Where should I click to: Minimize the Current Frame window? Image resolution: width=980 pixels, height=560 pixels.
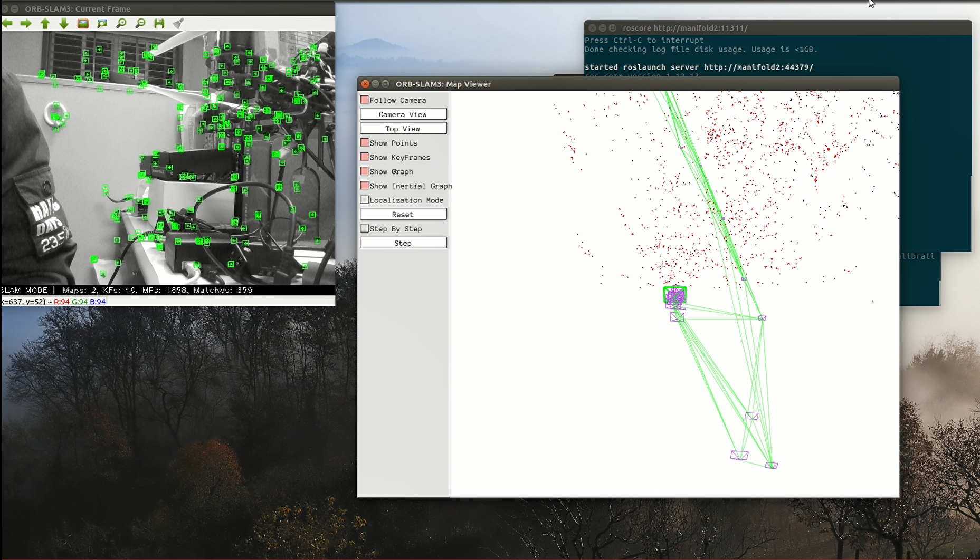(15, 9)
